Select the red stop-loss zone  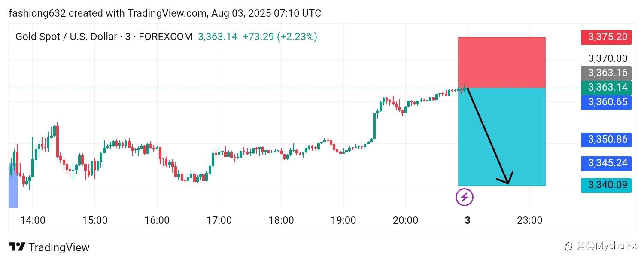502,63
